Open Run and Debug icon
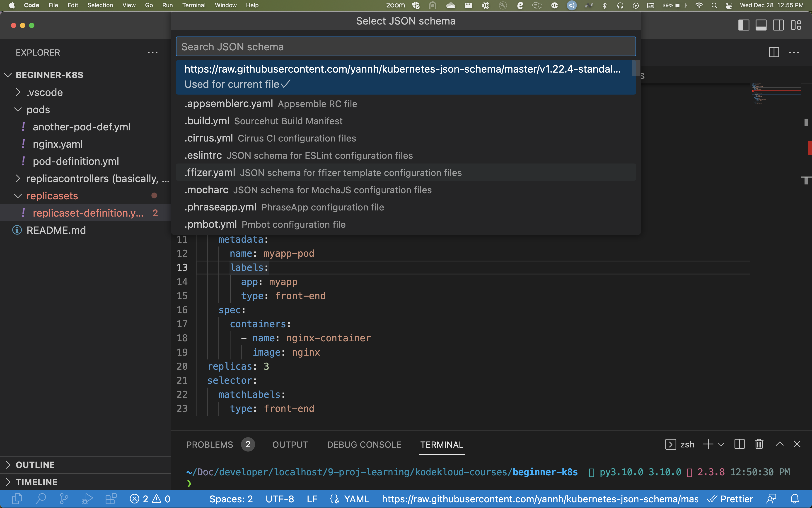Viewport: 812px width, 508px height. [87, 499]
